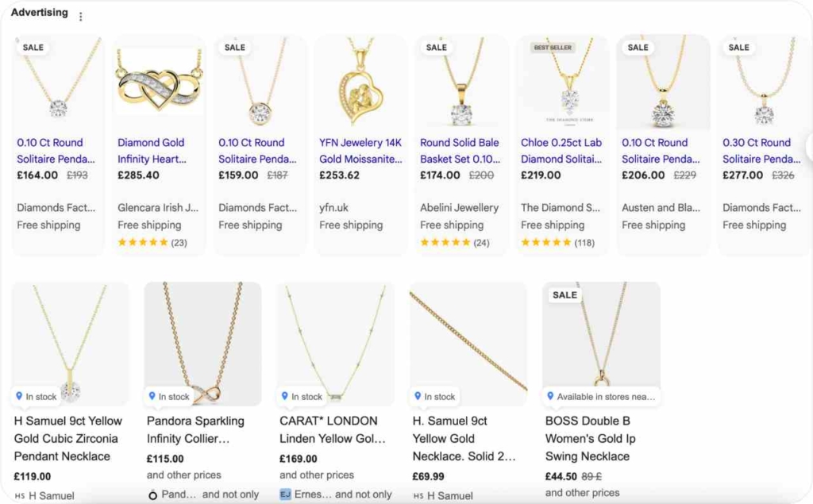The width and height of the screenshot is (813, 504).
Task: Open the three-dot menu beside Advertising
Action: [x=80, y=17]
